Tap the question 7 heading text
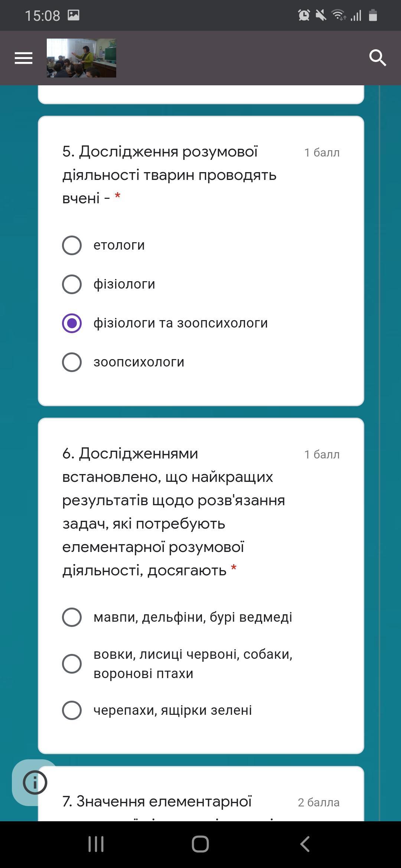401x868 pixels. coord(157,802)
